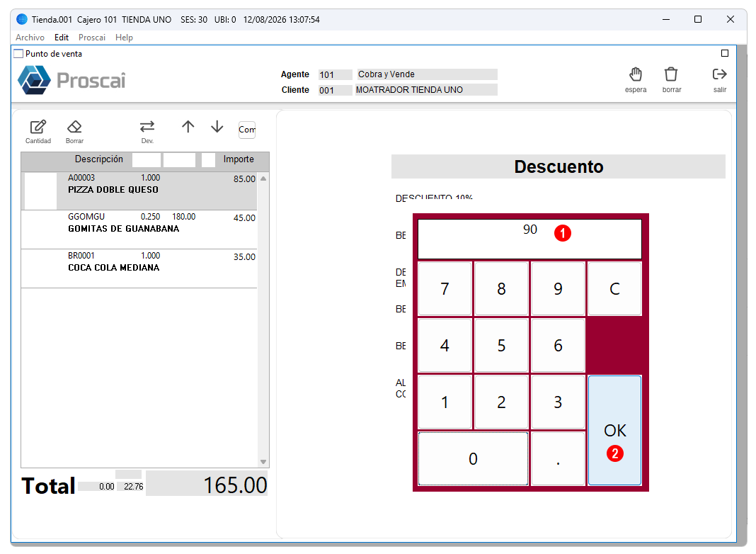Click the keypad display showing 90
756x554 pixels.
coord(529,239)
